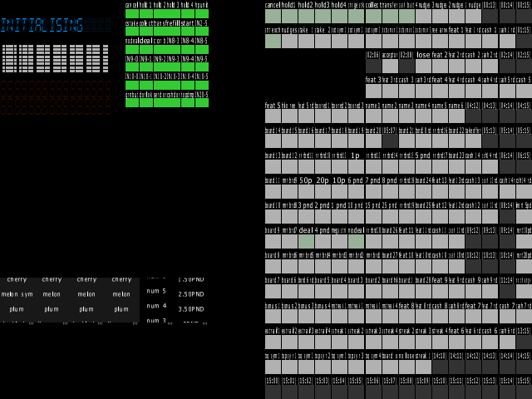Select the 2.50PND prize value
This screenshot has height=399, width=532.
pyautogui.click(x=191, y=294)
